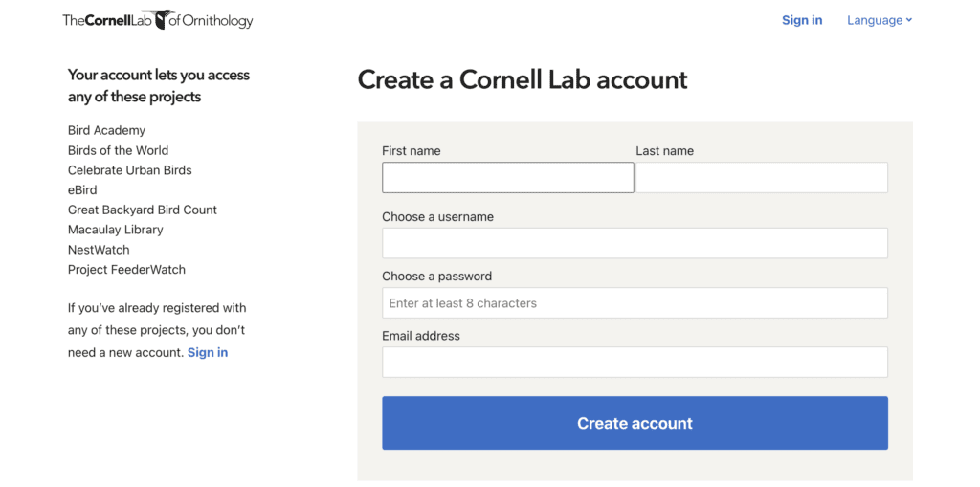Click the Email address input box
The height and width of the screenshot is (487, 980).
tap(635, 363)
